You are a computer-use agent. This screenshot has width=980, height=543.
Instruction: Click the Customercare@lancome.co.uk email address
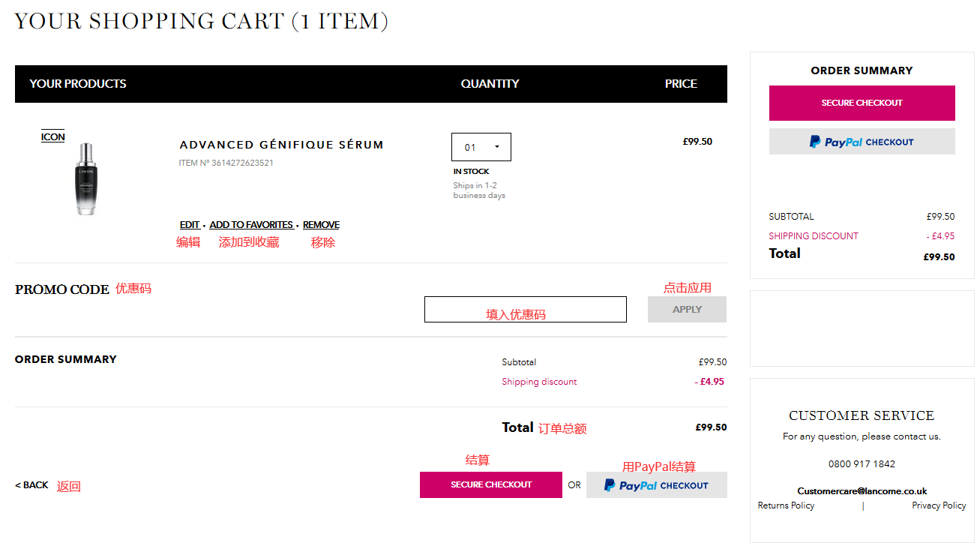[862, 491]
